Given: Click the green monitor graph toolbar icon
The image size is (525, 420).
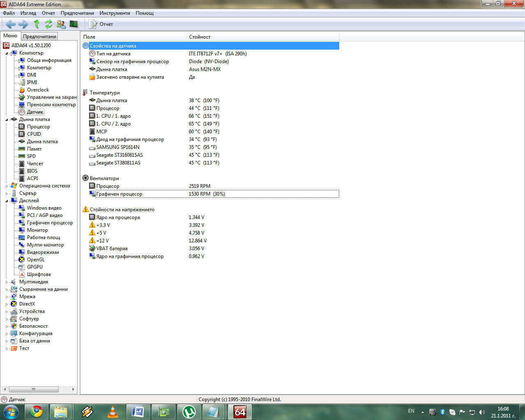Looking at the screenshot, I should pyautogui.click(x=74, y=24).
